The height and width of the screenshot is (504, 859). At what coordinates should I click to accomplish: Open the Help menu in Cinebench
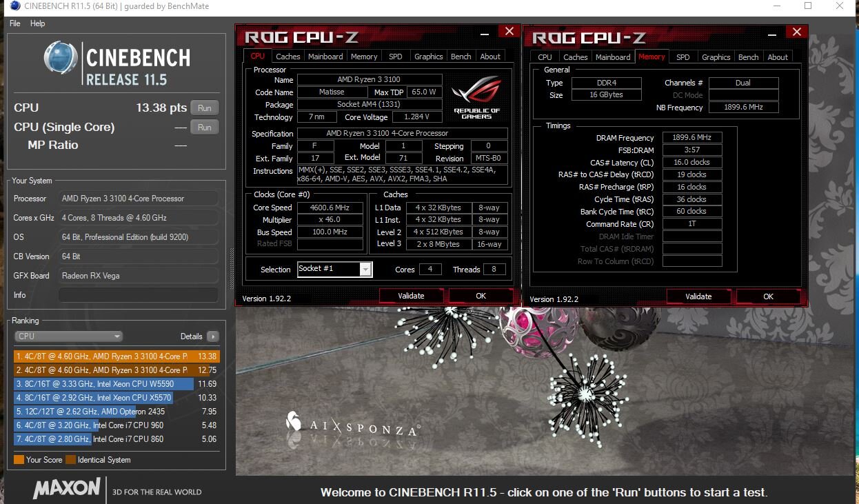[37, 23]
